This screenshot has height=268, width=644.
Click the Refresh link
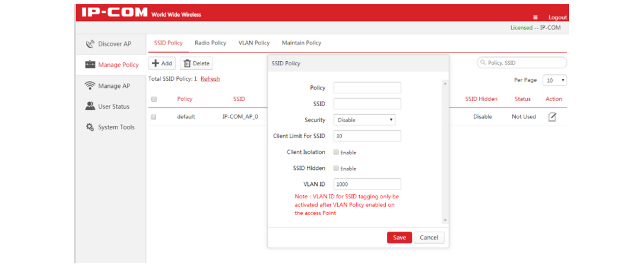[x=210, y=79]
